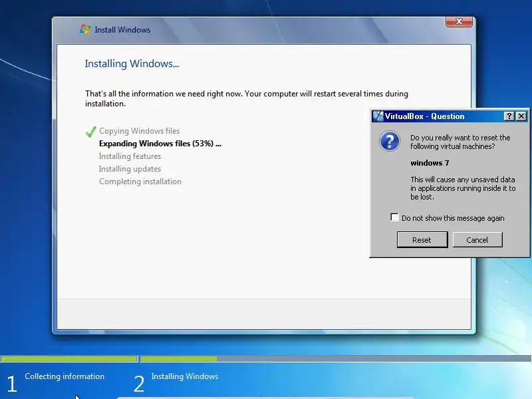532x399 pixels.
Task: Click 'That's all the information we need' text
Action: [x=247, y=98]
